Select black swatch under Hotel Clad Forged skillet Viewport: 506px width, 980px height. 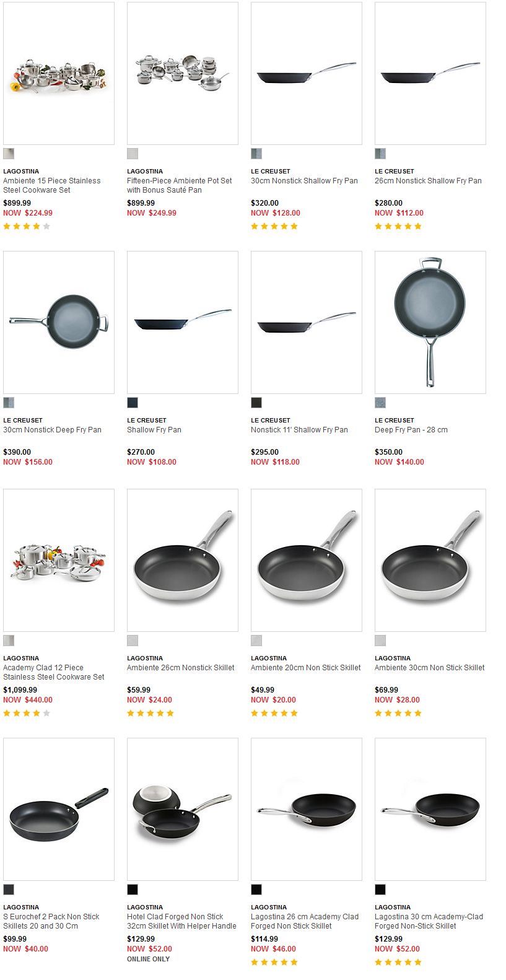133,890
